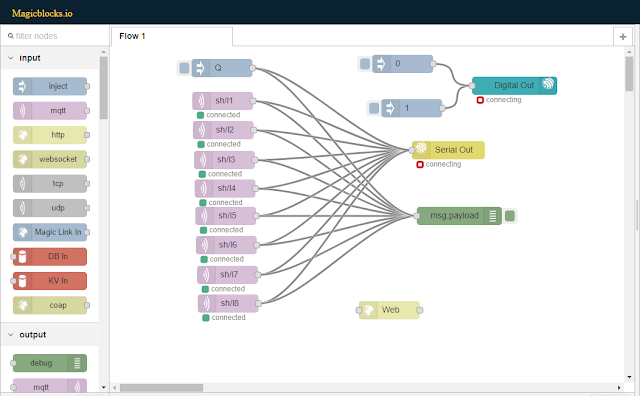This screenshot has width=640, height=396.
Task: Select the DB In palette node
Action: point(50,256)
